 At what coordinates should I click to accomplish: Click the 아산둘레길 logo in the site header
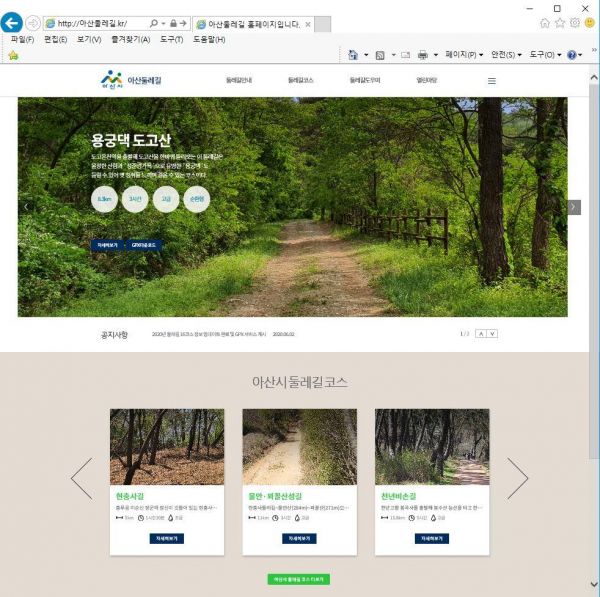(x=130, y=80)
